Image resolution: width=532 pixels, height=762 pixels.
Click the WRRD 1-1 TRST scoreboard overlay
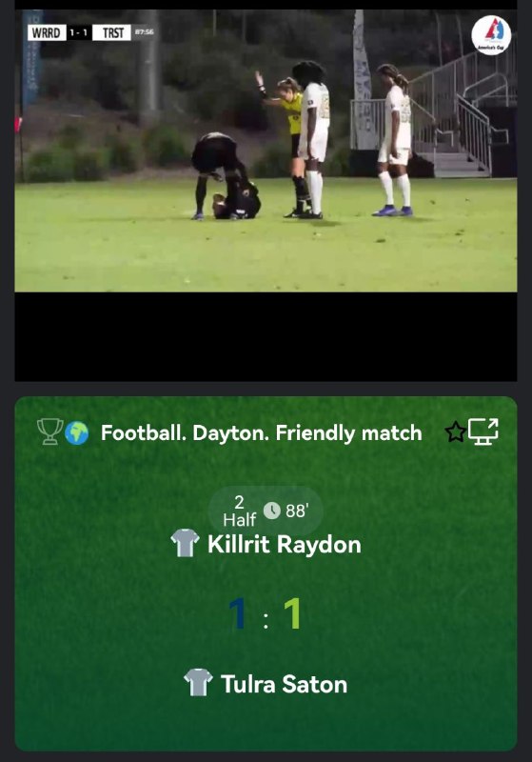click(79, 33)
